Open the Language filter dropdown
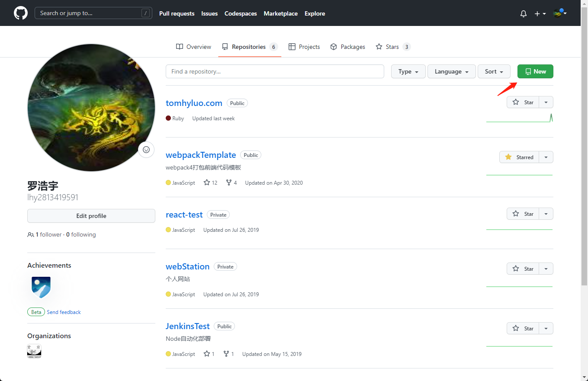This screenshot has height=381, width=588. 451,71
